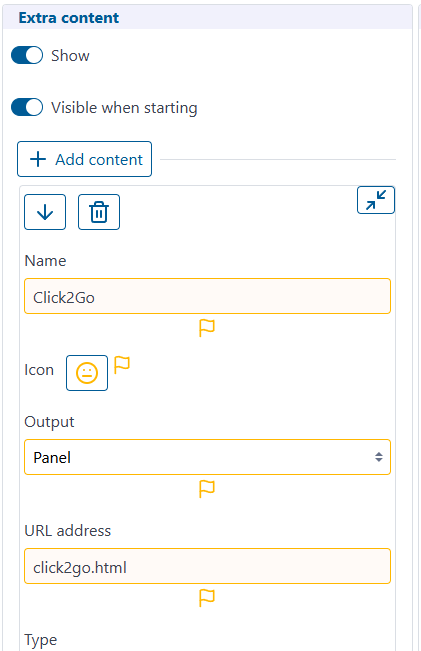This screenshot has height=651, width=421.
Task: Select the URL address field with click2go.html
Action: click(208, 566)
